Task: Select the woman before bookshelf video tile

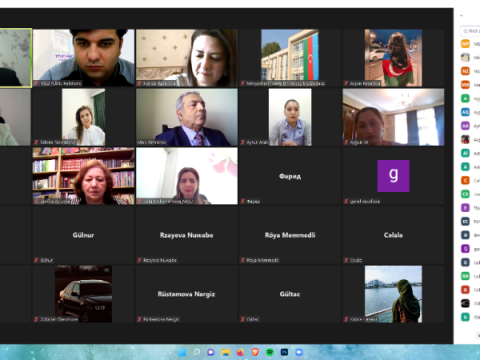Action: pos(84,176)
